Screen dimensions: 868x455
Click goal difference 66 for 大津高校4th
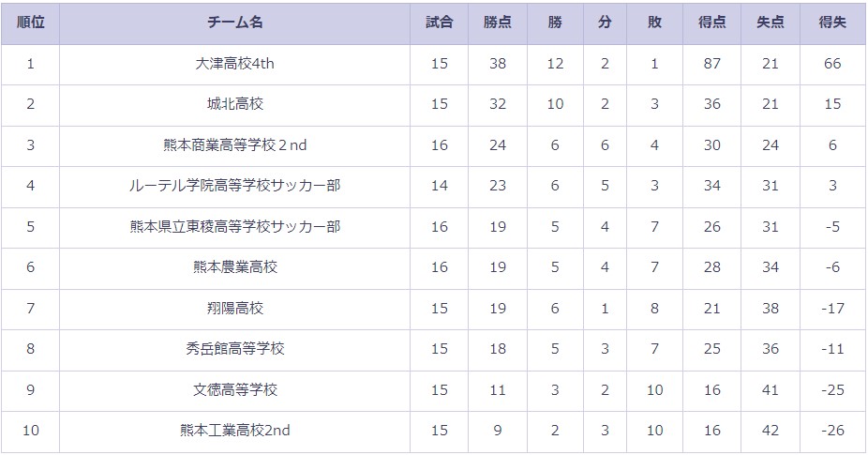[832, 64]
